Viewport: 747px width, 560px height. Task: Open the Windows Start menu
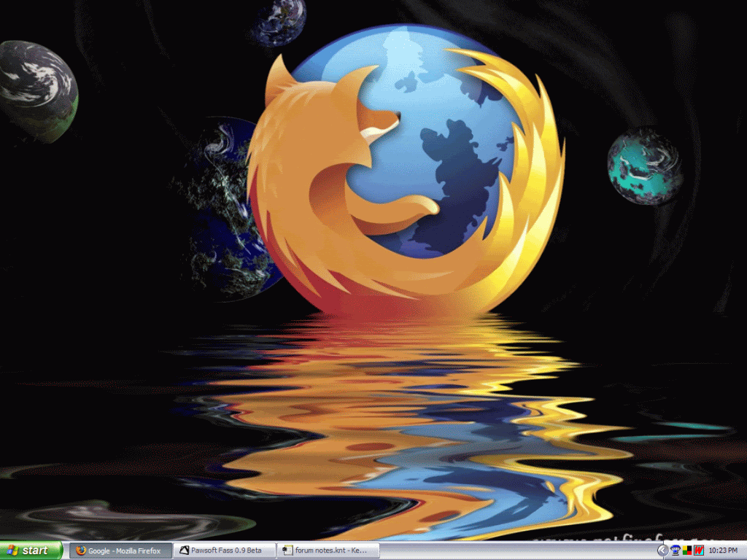tap(31, 551)
